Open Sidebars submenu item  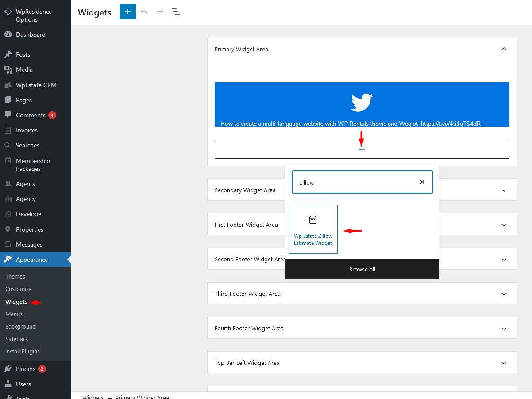16,339
